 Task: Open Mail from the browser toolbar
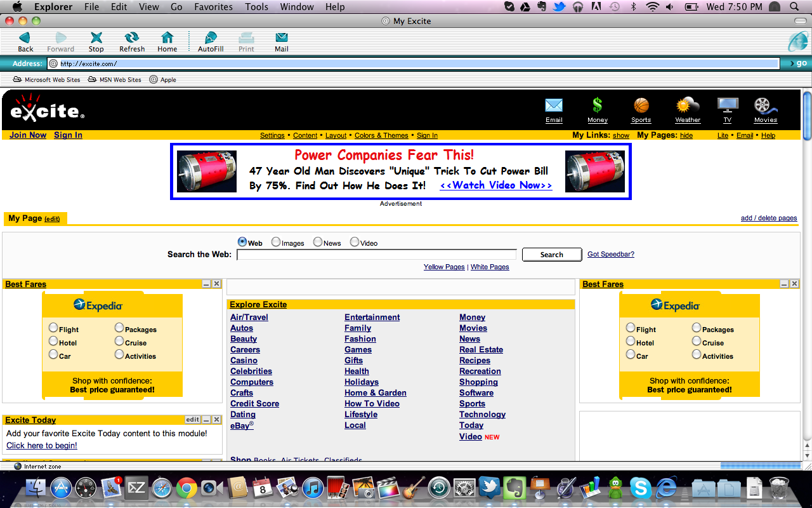(x=281, y=40)
